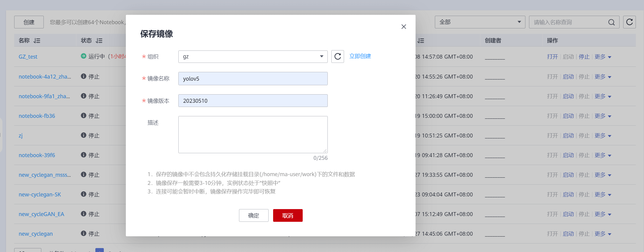Sort the list by 名称 column icon
644x252 pixels.
37,41
